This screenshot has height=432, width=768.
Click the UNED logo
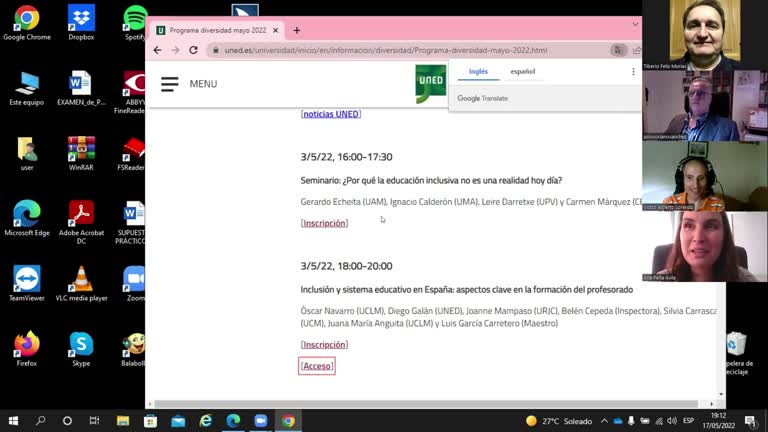(x=431, y=84)
